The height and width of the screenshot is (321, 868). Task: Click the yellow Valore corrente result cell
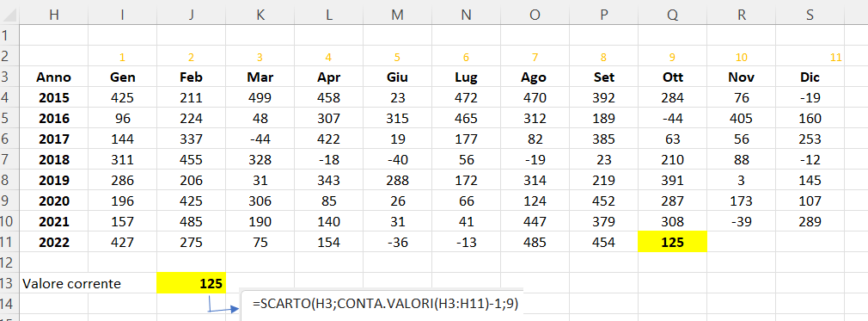pos(192,283)
